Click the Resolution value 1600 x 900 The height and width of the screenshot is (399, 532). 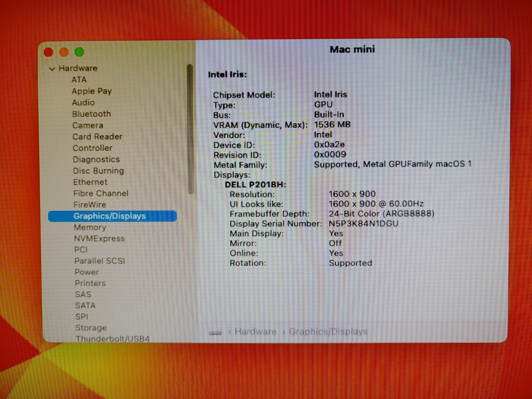[352, 194]
